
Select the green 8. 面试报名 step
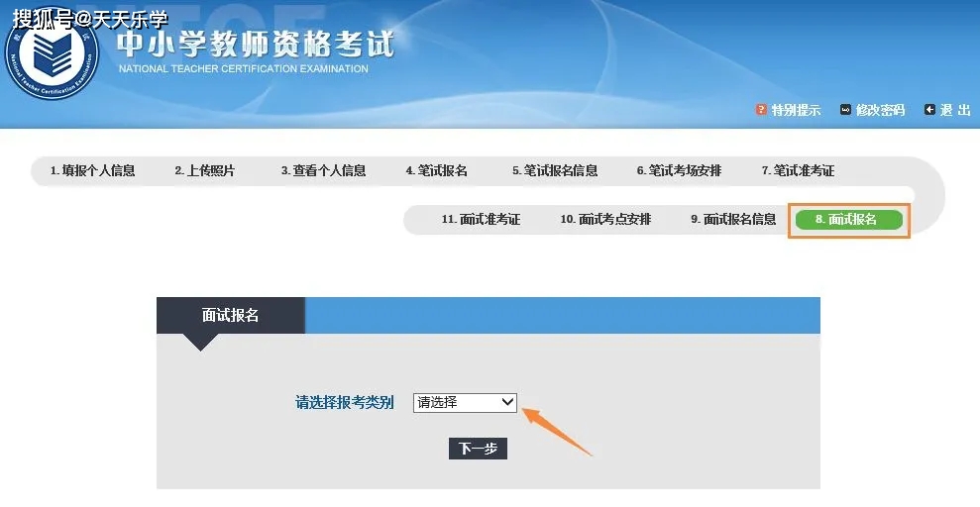[849, 220]
